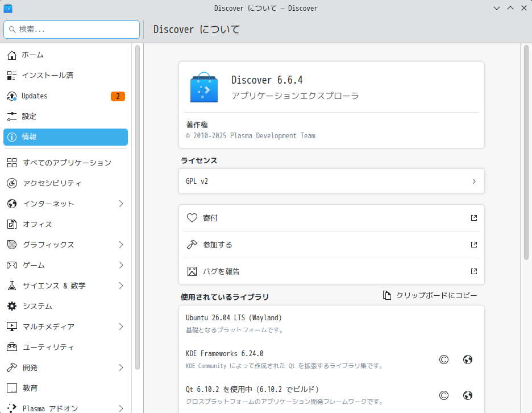Click the Plasma アドオン icon in the sidebar
This screenshot has height=413, width=532.
[x=12, y=408]
